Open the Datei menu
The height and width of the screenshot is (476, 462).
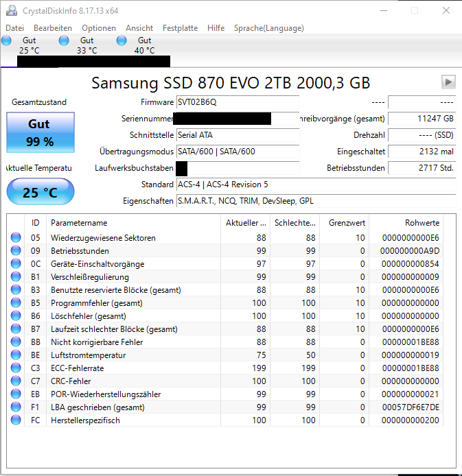click(14, 28)
